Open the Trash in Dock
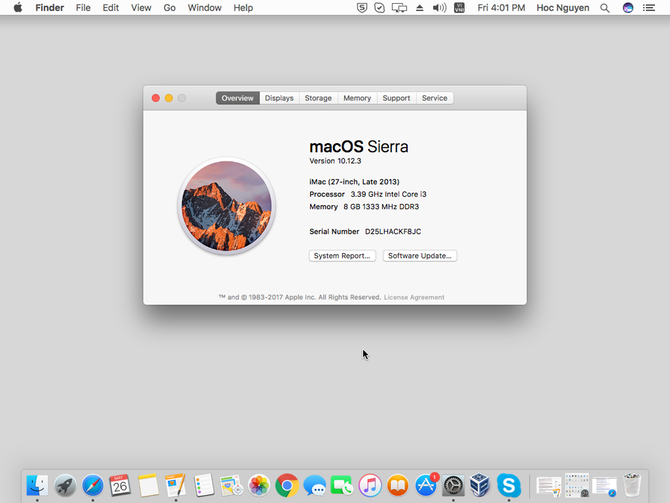This screenshot has height=503, width=670. [632, 485]
